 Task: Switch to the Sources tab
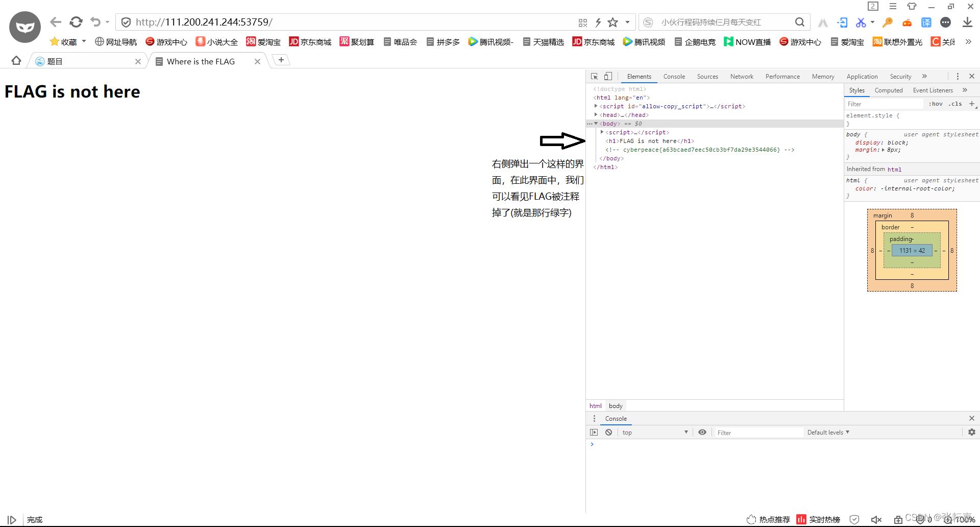coord(707,76)
